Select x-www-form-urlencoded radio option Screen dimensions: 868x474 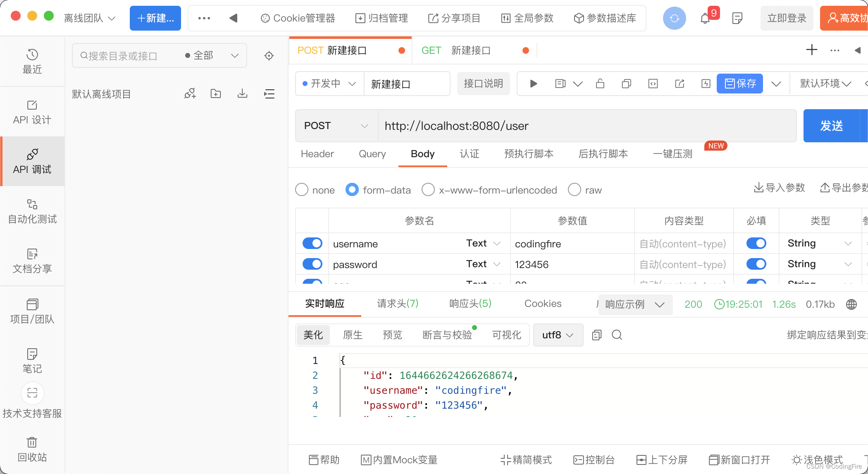[428, 190]
